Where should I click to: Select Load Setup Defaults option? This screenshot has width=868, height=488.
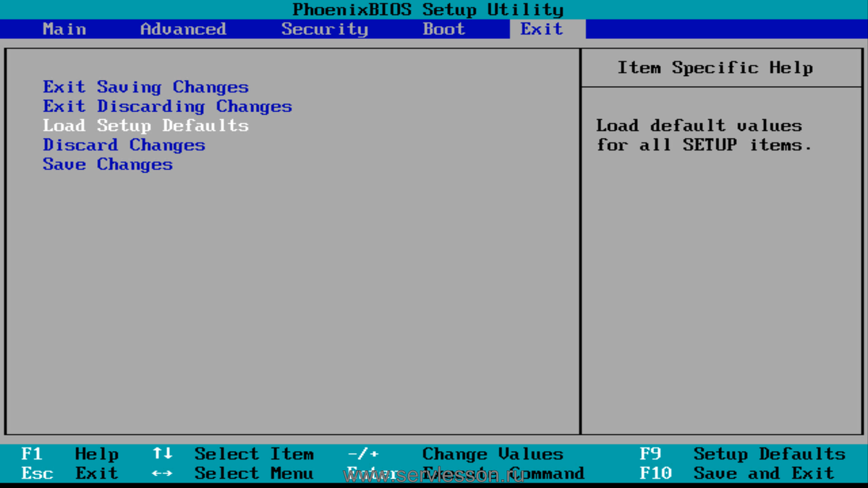coord(145,126)
